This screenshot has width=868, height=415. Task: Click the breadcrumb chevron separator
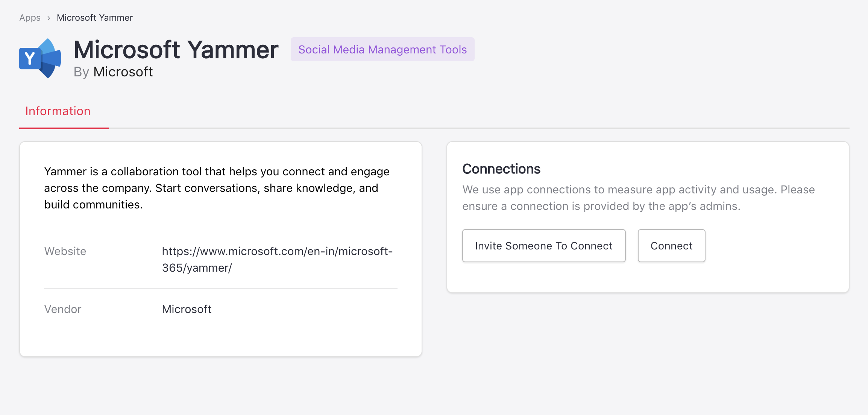point(49,18)
